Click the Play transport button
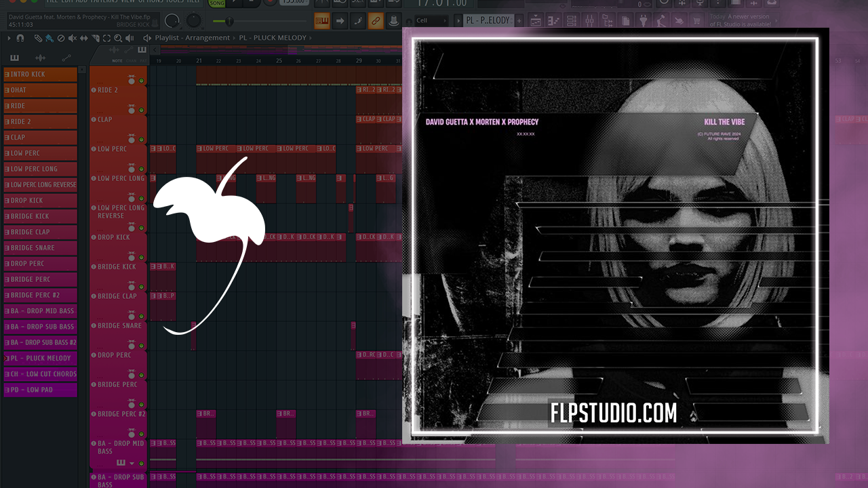The width and height of the screenshot is (868, 488). tap(235, 3)
